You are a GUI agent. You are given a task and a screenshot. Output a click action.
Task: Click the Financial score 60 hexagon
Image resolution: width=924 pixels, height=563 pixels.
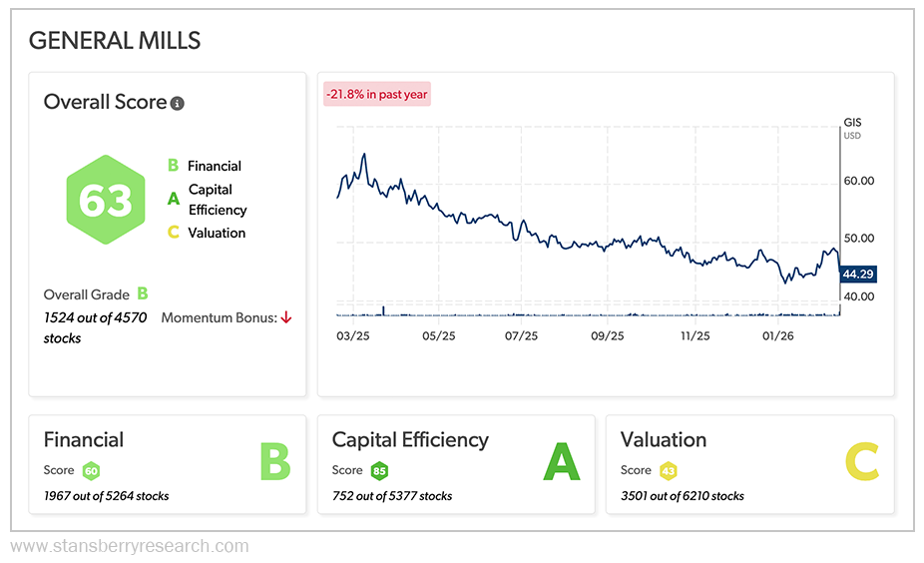point(91,470)
